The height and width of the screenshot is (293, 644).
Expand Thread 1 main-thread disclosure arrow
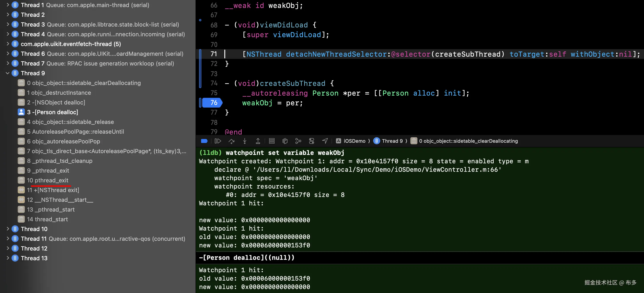coord(8,5)
